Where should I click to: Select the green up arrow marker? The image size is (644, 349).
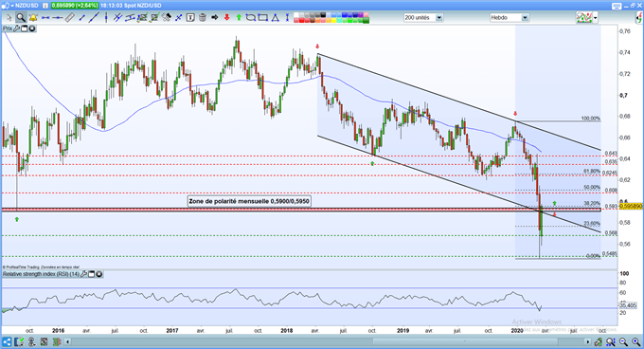[x=239, y=18]
